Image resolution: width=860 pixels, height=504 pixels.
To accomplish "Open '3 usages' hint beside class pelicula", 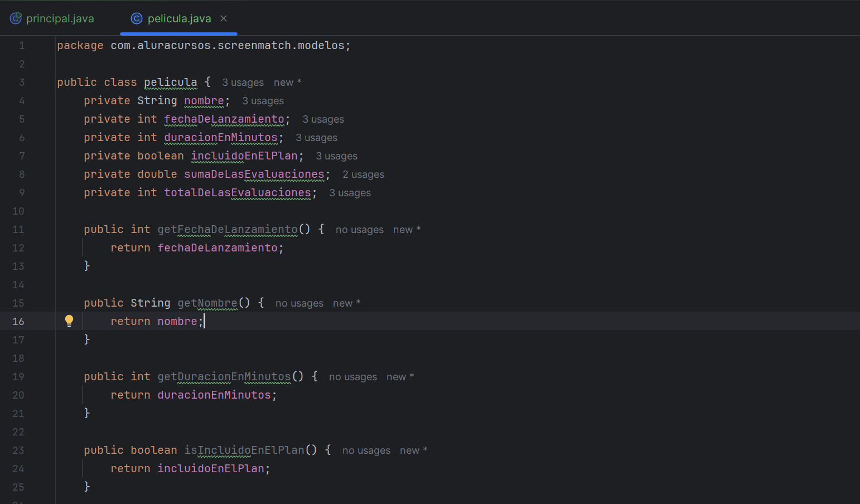I will tap(243, 83).
